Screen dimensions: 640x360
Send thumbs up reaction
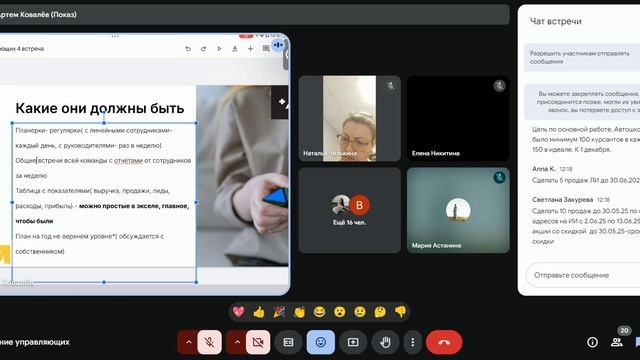point(259,312)
